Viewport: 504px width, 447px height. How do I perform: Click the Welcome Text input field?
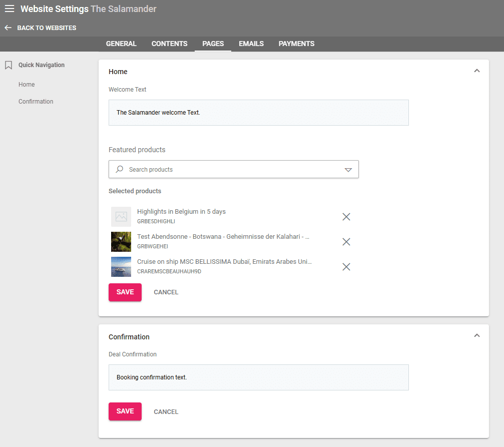coord(258,113)
